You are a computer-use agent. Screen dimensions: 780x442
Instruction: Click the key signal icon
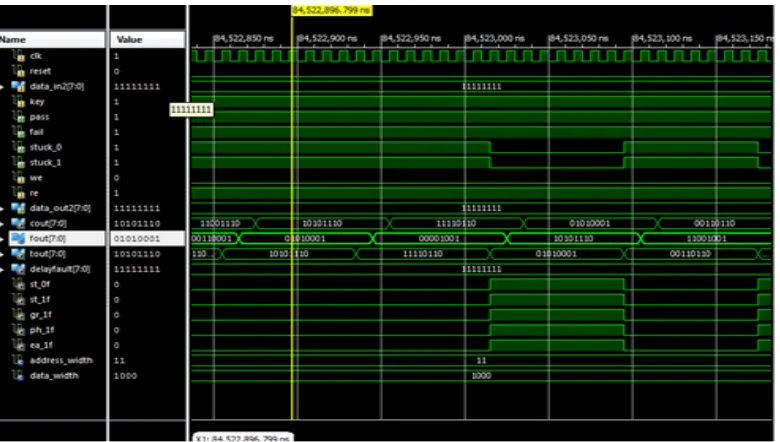19,102
